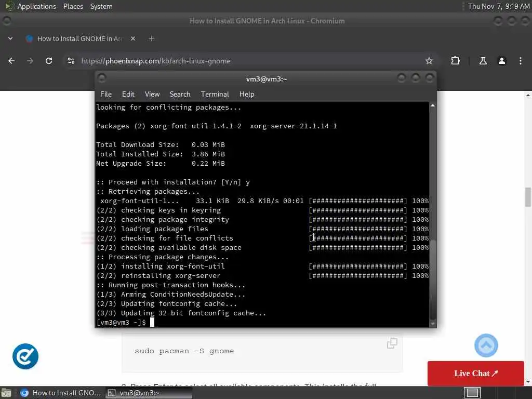Screen dimensions: 532x399
Task: Bookmark this page with the star
Action: click(429, 61)
